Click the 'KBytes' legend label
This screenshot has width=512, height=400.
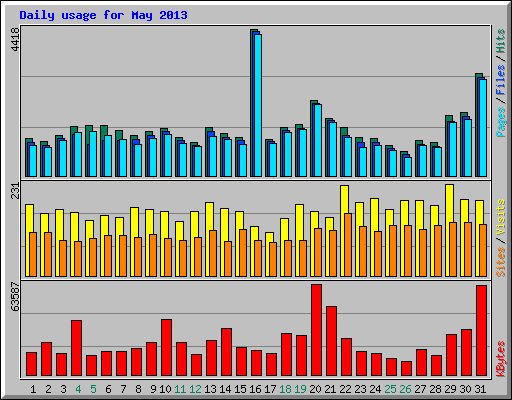[501, 359]
